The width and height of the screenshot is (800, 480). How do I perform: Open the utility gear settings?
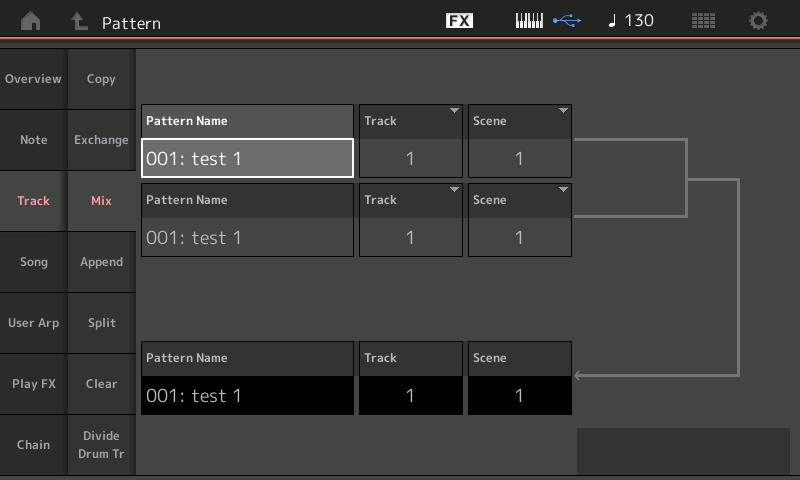[x=759, y=21]
